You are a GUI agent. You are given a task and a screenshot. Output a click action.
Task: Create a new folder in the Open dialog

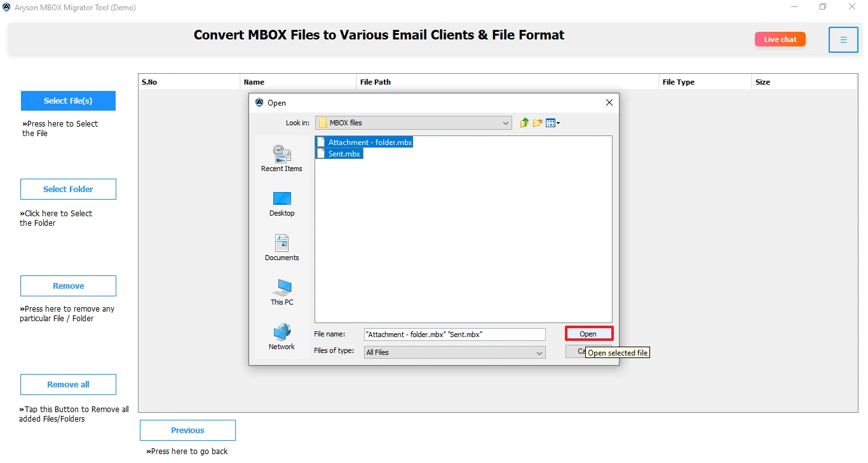tap(538, 123)
